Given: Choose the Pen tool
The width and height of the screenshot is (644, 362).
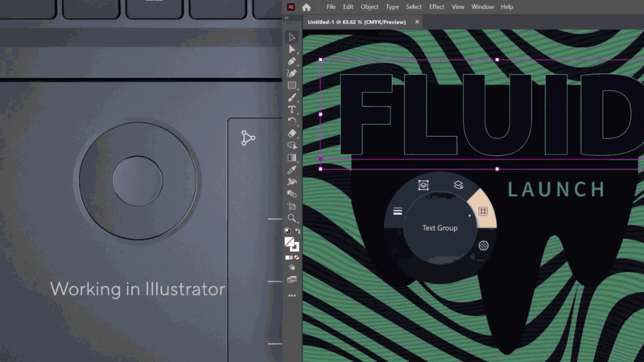Looking at the screenshot, I should pos(291,61).
